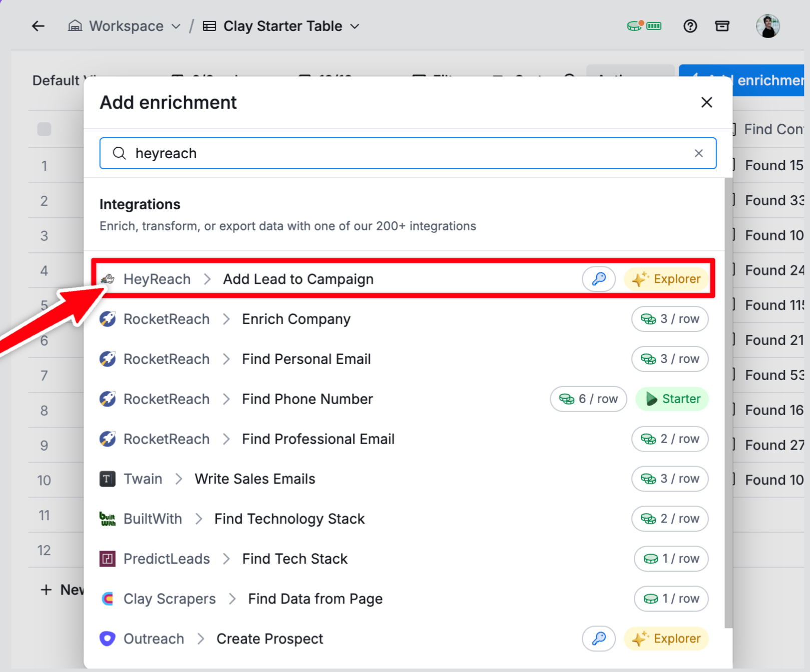Image resolution: width=810 pixels, height=672 pixels.
Task: Choose BuiltWith Find Technology Stack
Action: (403, 519)
